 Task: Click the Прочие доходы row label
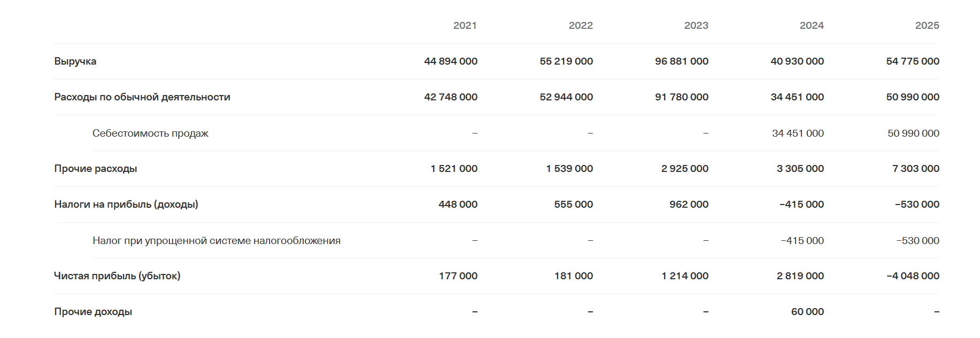point(93,312)
